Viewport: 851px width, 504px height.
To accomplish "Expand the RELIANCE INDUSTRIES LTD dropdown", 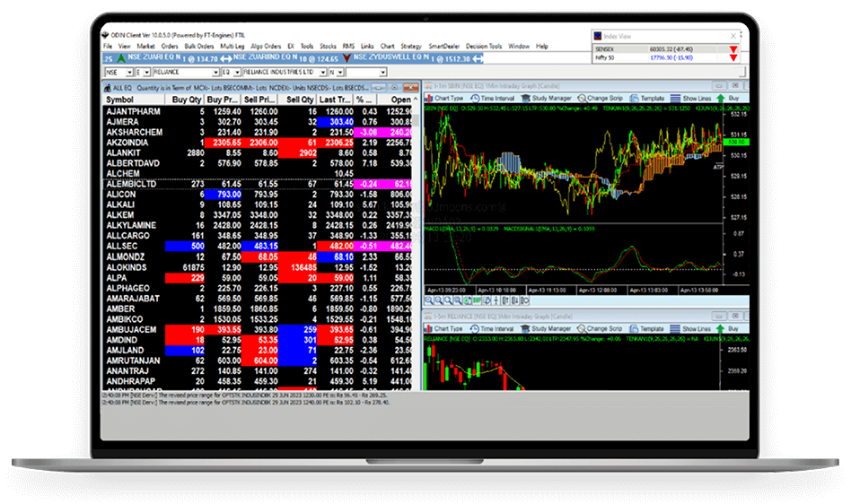I will coord(323,72).
